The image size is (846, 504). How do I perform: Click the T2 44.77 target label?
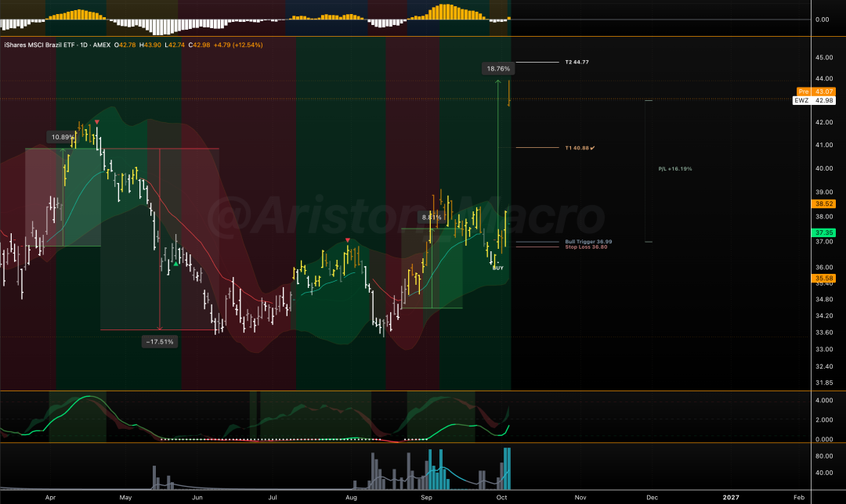(x=577, y=62)
